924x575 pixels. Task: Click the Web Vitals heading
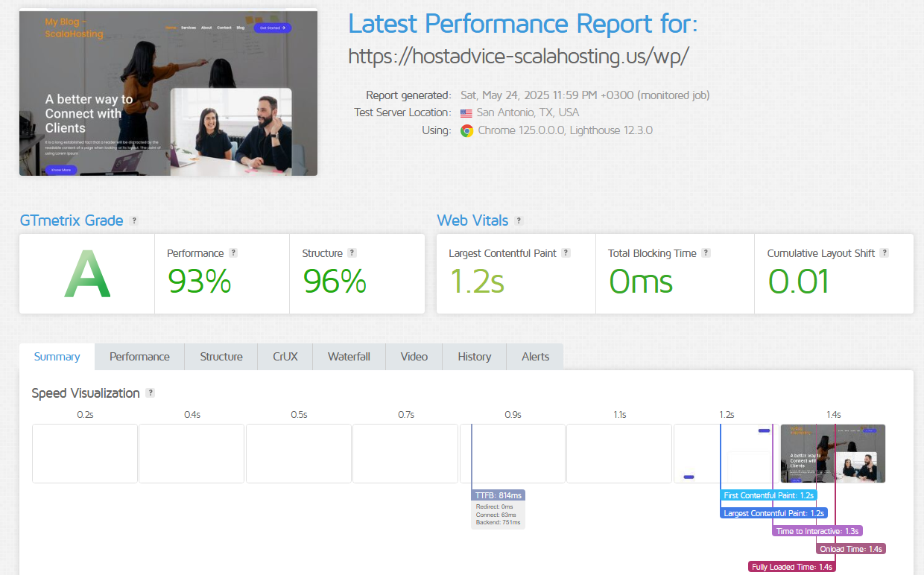pyautogui.click(x=472, y=220)
